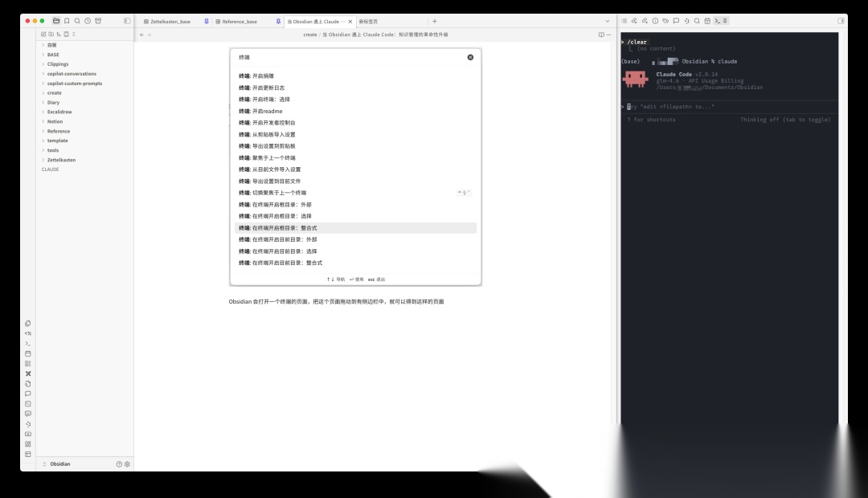Screen dimensions: 868x498
Task: Collapse all folders in file explorer
Action: coord(74,35)
